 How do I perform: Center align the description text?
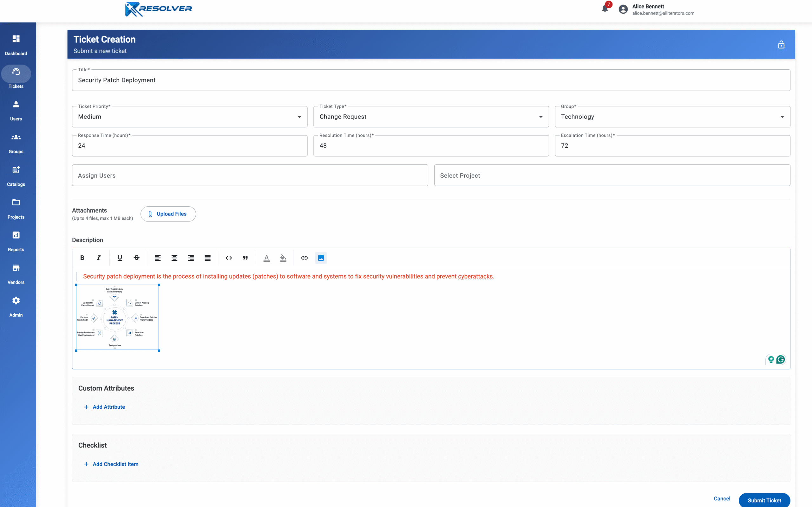pos(174,258)
